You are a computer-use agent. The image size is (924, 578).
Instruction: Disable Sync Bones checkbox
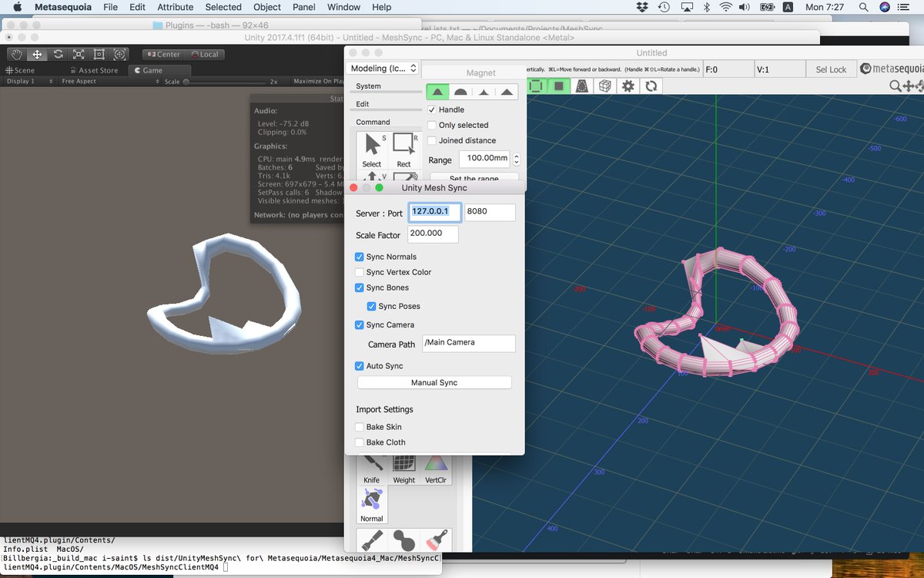coord(360,287)
